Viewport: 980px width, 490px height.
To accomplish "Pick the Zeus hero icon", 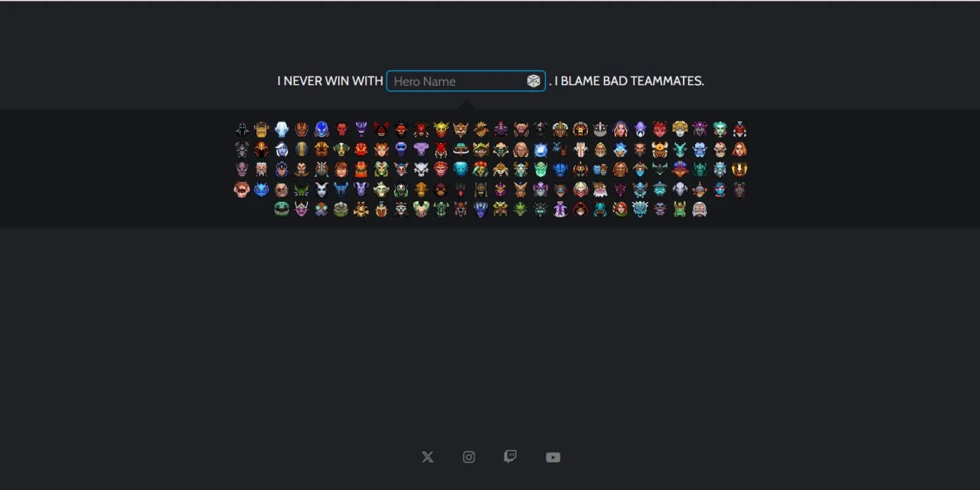I will pyautogui.click(x=700, y=209).
